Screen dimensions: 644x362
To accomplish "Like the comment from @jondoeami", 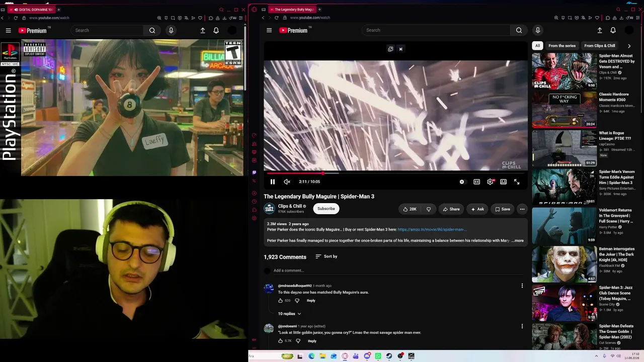I will (281, 341).
